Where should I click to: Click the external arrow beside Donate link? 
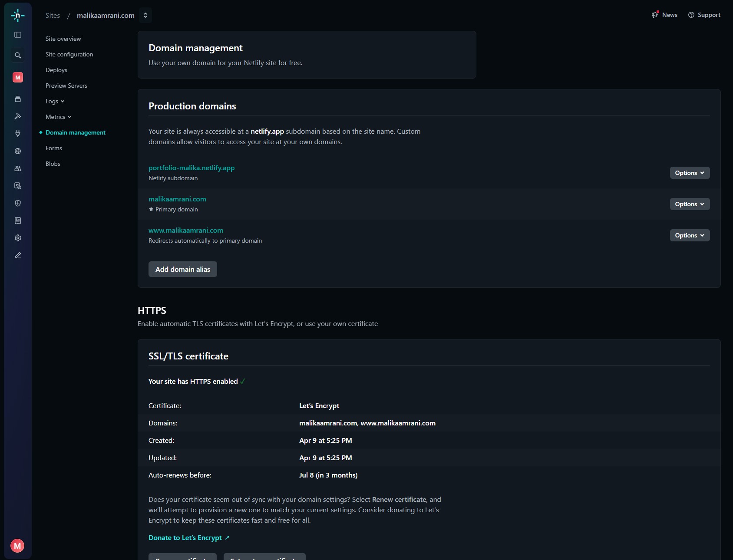pos(227,538)
